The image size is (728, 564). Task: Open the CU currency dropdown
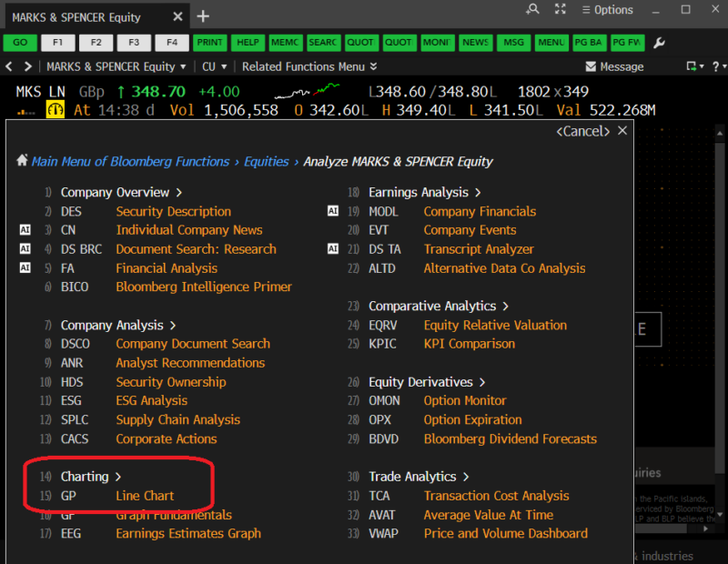click(215, 65)
